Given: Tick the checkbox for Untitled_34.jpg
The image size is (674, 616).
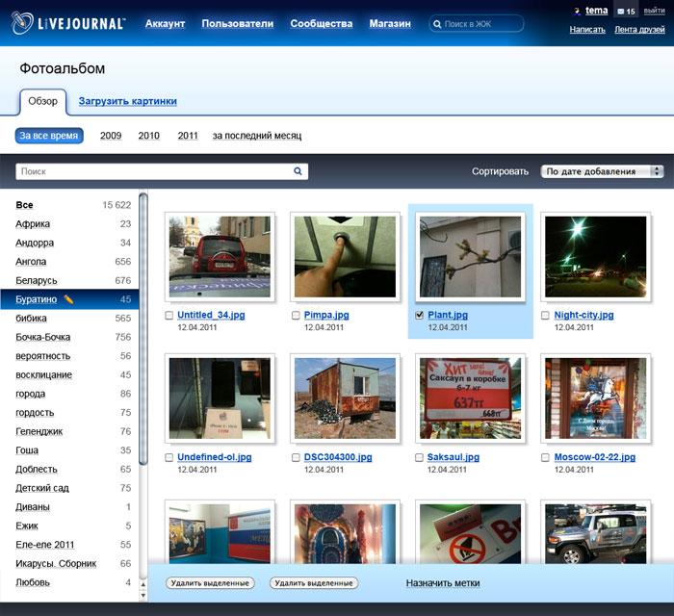Looking at the screenshot, I should [169, 316].
